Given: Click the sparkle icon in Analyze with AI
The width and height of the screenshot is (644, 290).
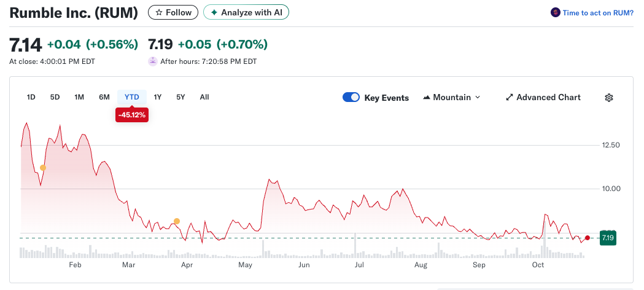Looking at the screenshot, I should pyautogui.click(x=214, y=12).
